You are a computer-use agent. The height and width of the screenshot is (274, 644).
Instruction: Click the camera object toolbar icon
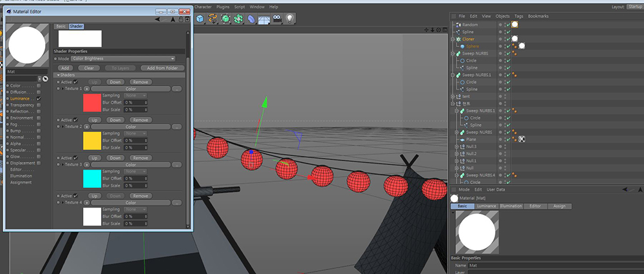[x=277, y=19]
